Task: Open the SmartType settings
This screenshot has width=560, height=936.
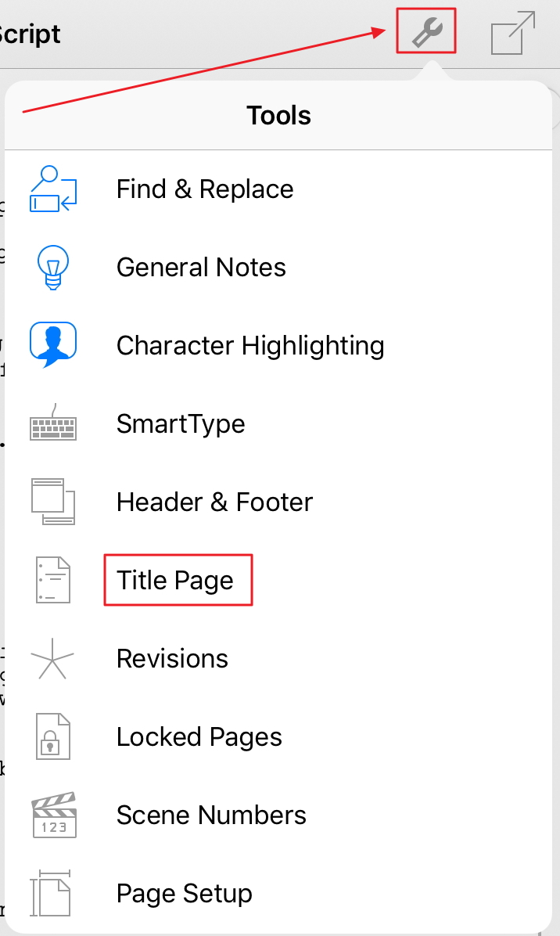Action: [181, 423]
